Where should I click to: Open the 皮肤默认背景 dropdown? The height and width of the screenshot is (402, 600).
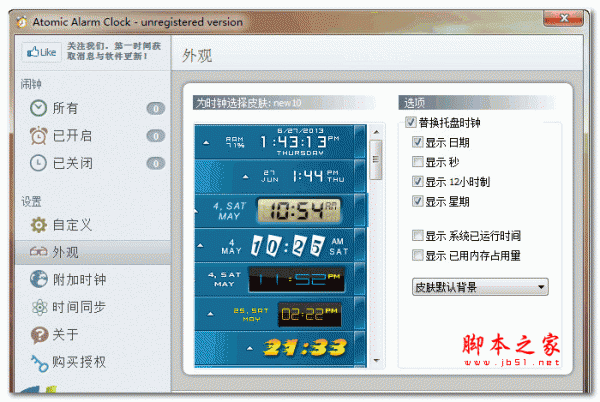(x=480, y=287)
